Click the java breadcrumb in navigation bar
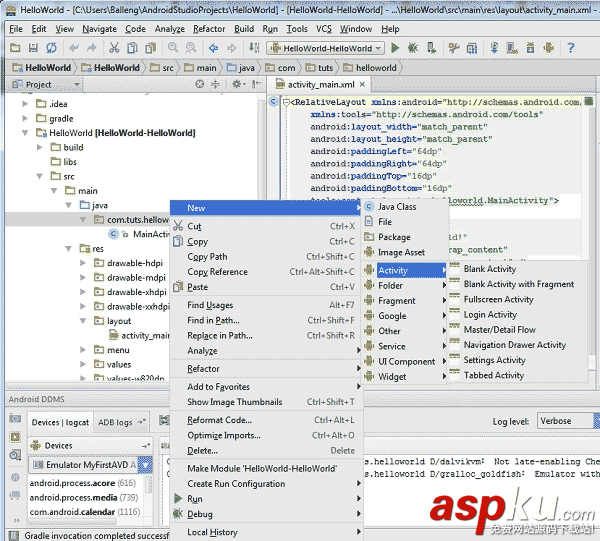Screen dimensions: 600x541 [x=241, y=68]
